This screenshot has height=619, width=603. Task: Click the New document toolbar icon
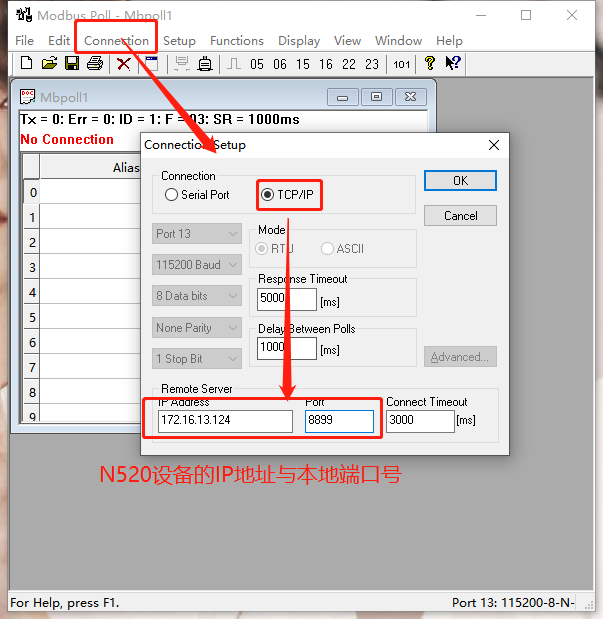(26, 64)
